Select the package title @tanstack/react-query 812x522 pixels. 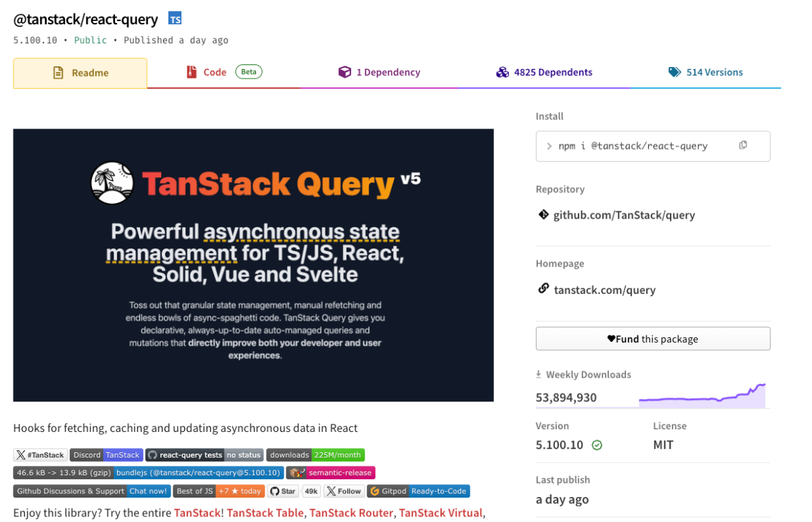pyautogui.click(x=85, y=19)
